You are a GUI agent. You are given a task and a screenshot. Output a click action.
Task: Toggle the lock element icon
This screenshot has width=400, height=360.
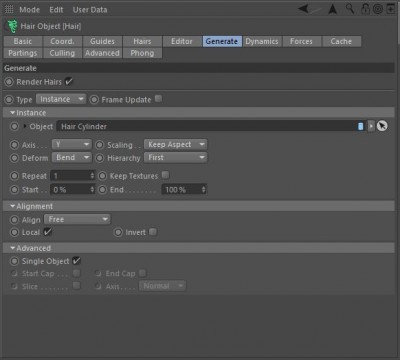(x=366, y=9)
